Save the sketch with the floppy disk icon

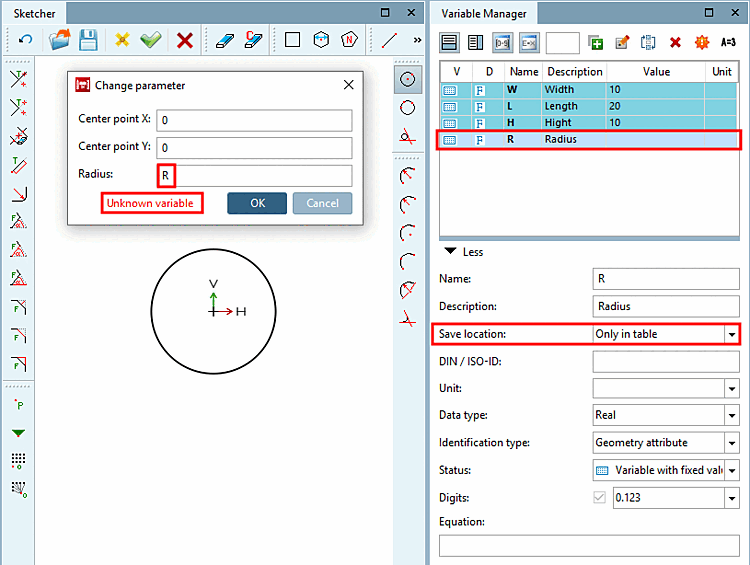(88, 40)
